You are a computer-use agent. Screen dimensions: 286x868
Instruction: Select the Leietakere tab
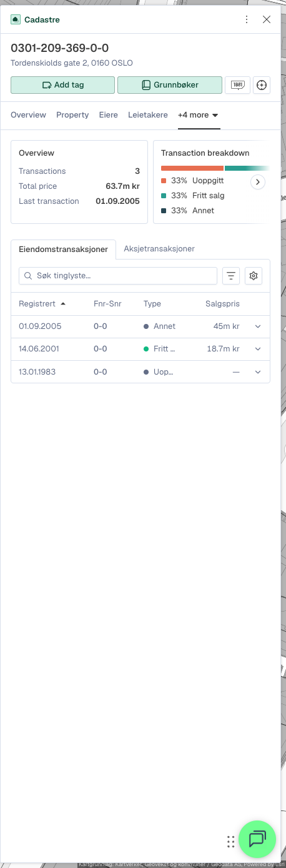pyautogui.click(x=148, y=115)
